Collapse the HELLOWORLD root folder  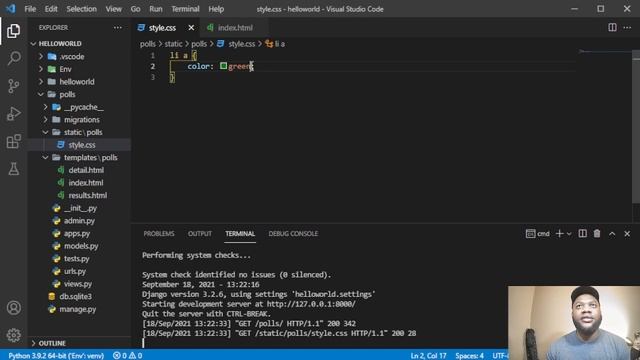(33, 44)
